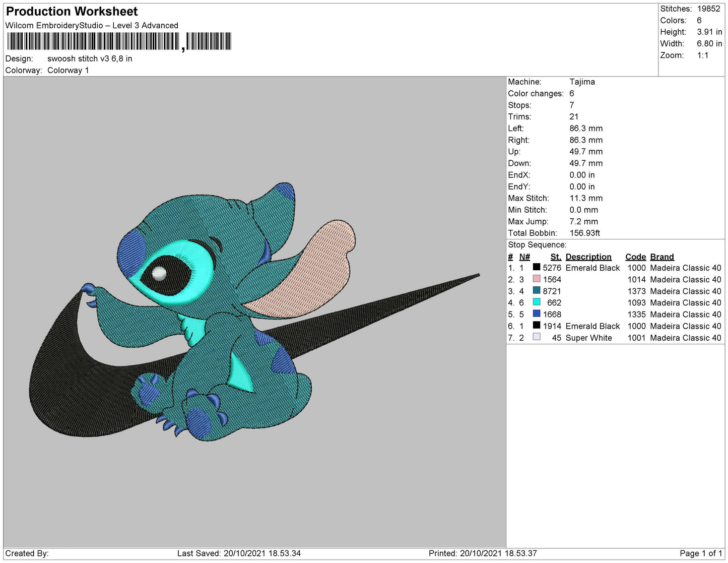
Task: Click the Super White color swatch
Action: coord(537,337)
